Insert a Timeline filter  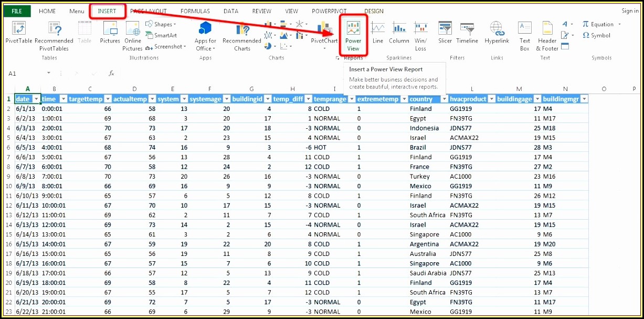(467, 33)
